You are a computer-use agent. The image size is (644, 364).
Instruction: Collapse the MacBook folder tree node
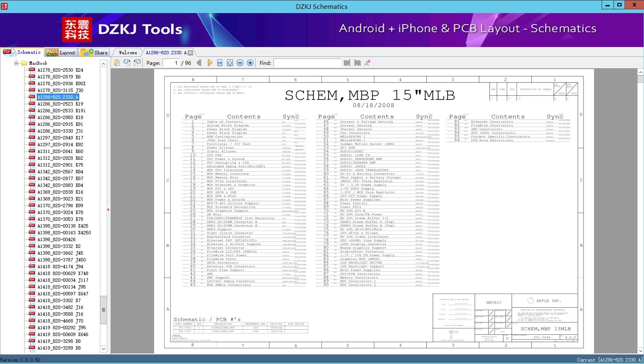tap(17, 63)
